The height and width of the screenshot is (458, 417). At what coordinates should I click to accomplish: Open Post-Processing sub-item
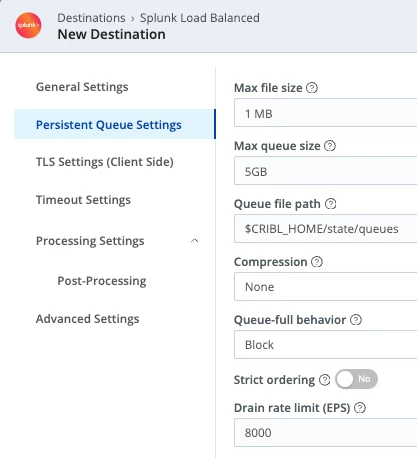click(x=102, y=281)
